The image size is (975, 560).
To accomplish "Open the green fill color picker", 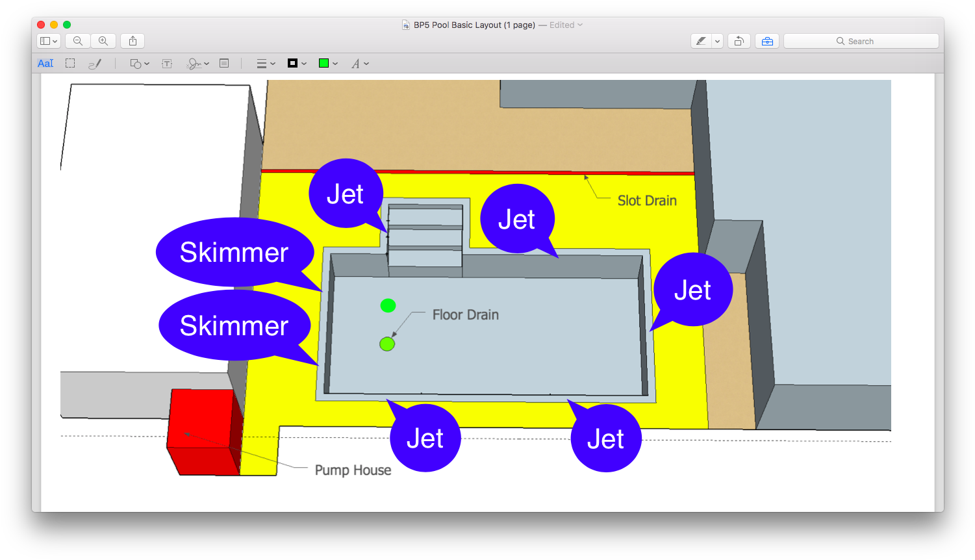I will coord(327,64).
